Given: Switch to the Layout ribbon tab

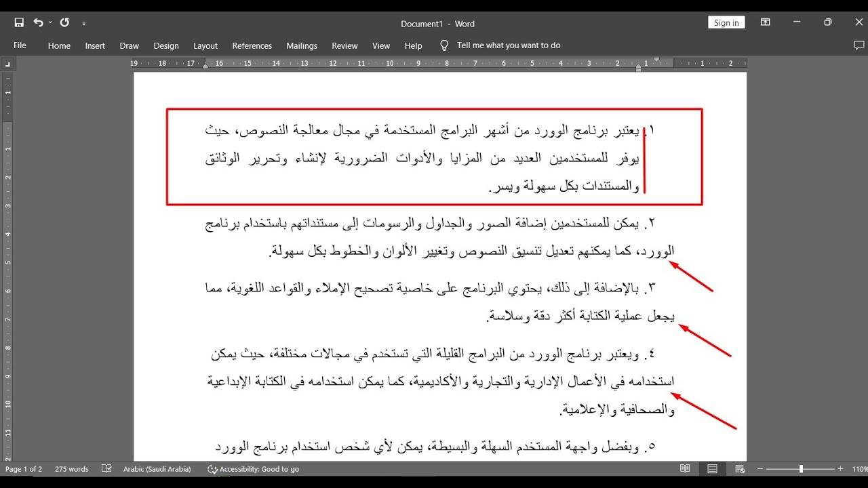Looking at the screenshot, I should 205,45.
